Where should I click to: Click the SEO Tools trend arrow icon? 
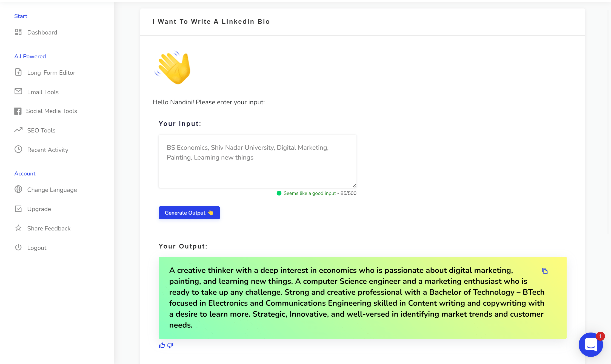coord(18,130)
